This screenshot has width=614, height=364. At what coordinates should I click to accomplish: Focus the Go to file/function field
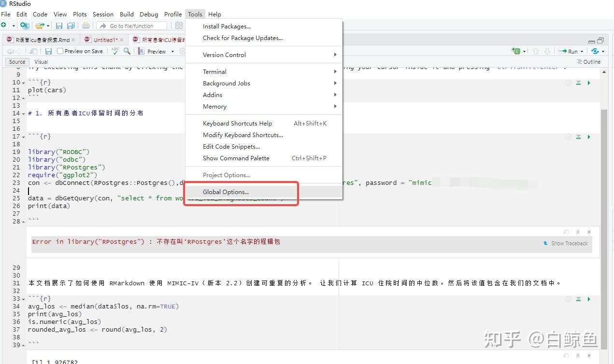tap(132, 26)
